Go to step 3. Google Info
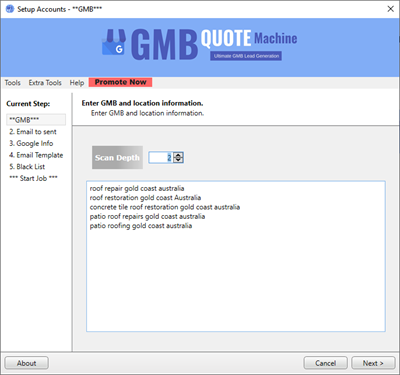The image size is (400, 375). pyautogui.click(x=31, y=143)
